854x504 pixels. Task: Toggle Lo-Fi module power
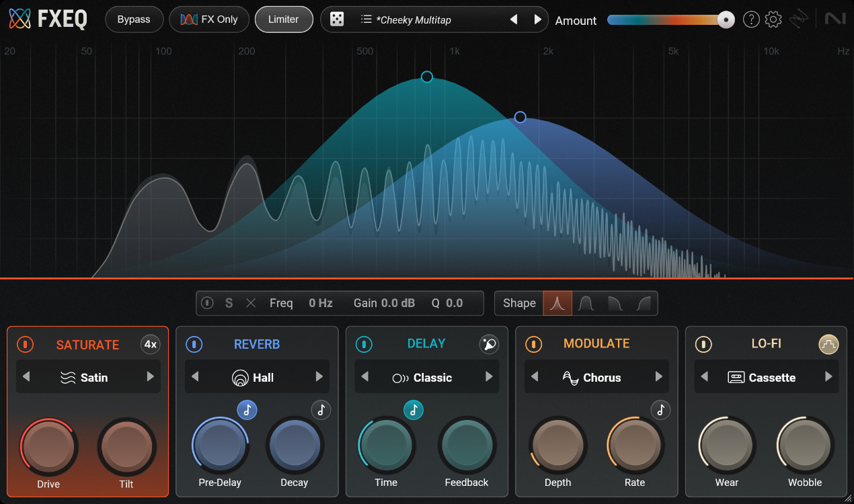coord(703,345)
